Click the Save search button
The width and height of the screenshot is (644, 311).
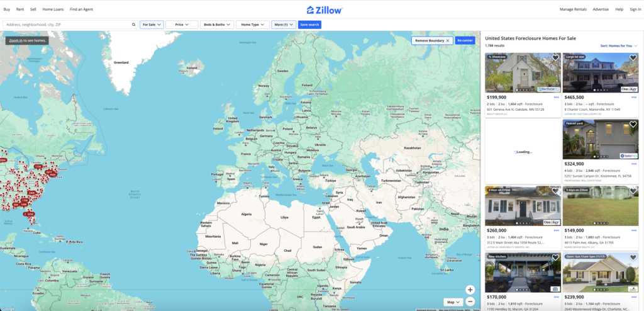pos(309,25)
